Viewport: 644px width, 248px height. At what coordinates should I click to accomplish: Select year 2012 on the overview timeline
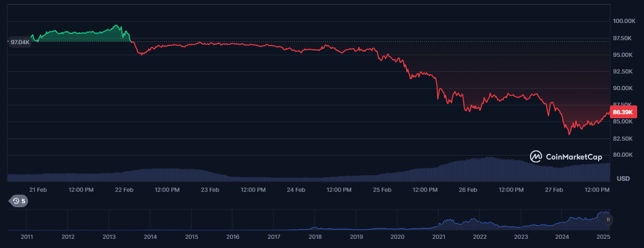point(68,237)
